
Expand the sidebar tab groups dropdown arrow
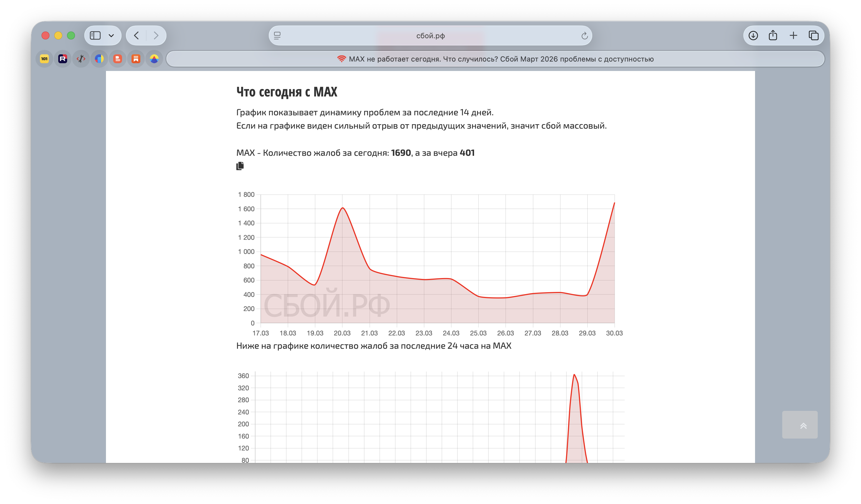(x=112, y=35)
